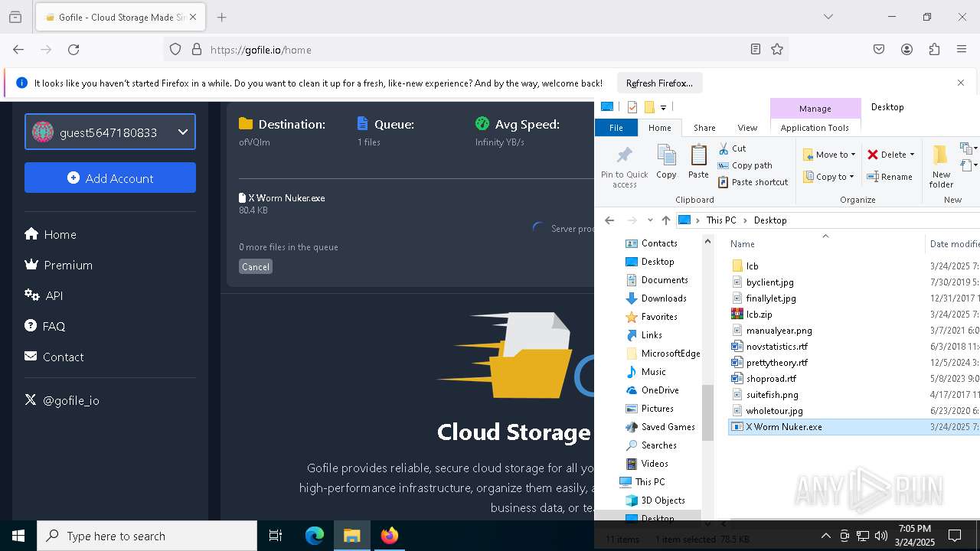Image resolution: width=980 pixels, height=551 pixels.
Task: Click the taskbar search box
Action: pos(147,536)
